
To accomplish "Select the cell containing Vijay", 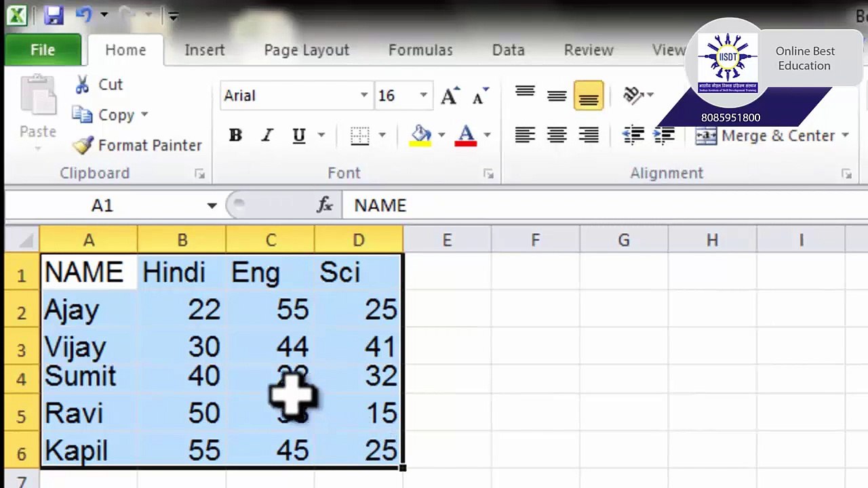I will coord(89,348).
